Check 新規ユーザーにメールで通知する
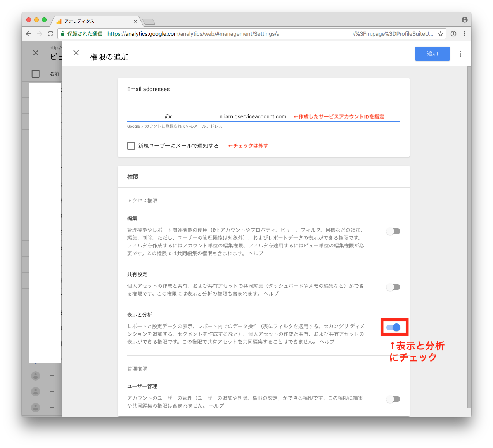This screenshot has height=448, width=493. tap(131, 145)
